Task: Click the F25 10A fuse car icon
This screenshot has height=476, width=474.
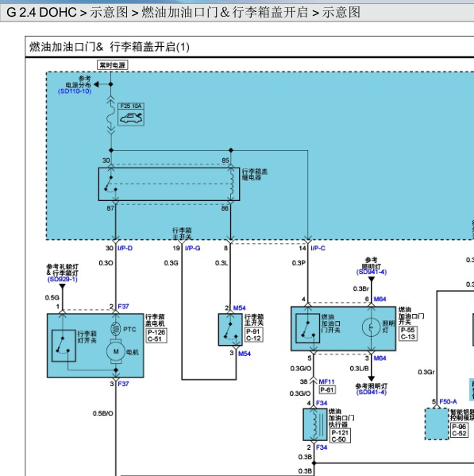Action: tap(131, 118)
